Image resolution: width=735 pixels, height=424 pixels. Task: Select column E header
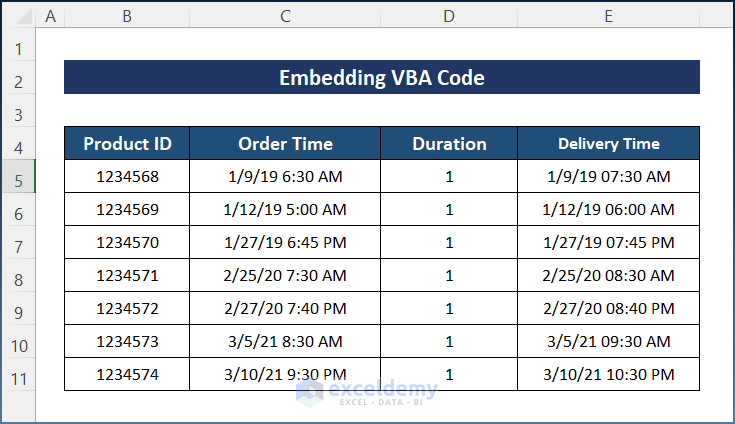click(608, 16)
